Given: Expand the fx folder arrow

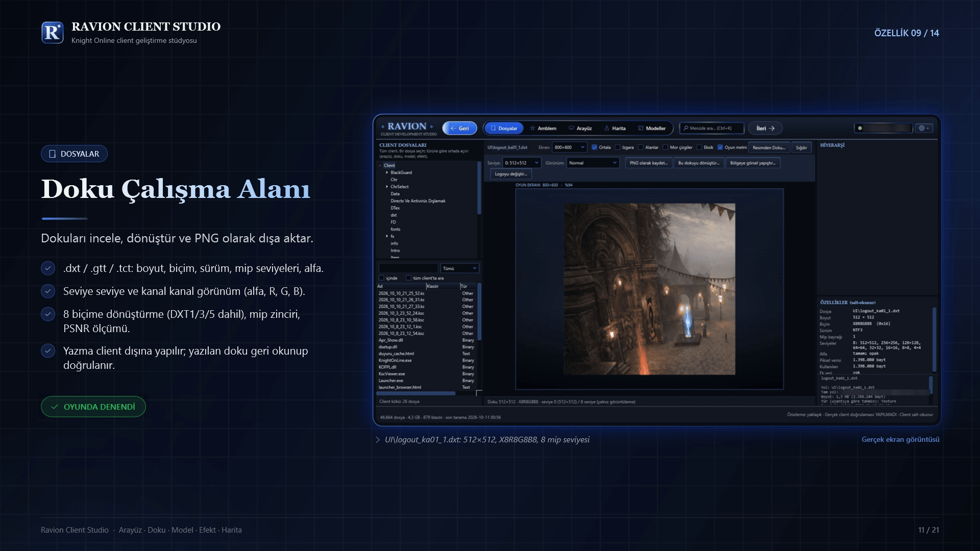Looking at the screenshot, I should [x=387, y=236].
